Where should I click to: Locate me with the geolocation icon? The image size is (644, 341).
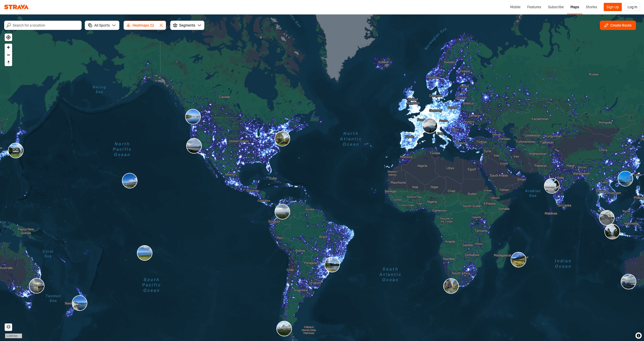(x=9, y=37)
